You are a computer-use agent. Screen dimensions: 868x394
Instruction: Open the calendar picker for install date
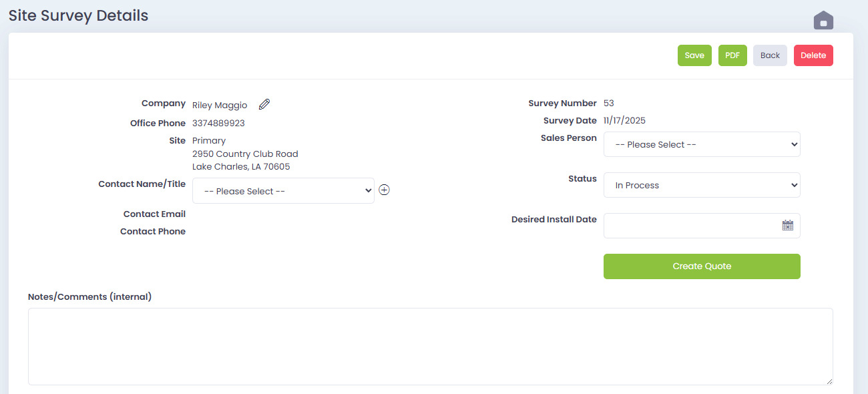pos(787,226)
